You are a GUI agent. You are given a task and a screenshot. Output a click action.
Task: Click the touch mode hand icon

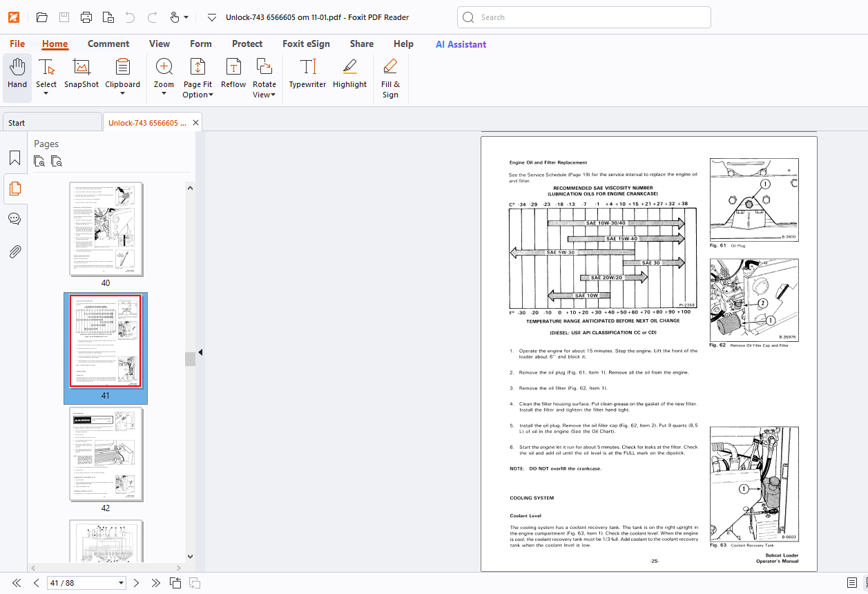point(174,17)
